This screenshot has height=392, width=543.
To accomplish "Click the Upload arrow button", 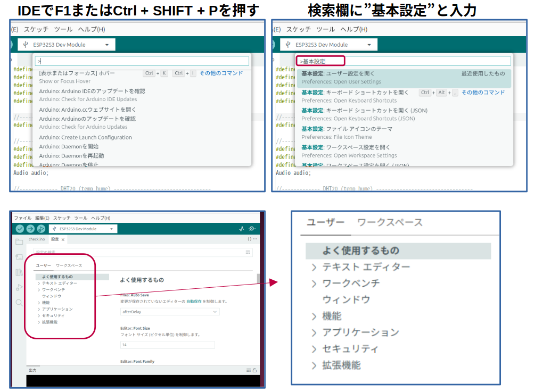I will coord(30,229).
